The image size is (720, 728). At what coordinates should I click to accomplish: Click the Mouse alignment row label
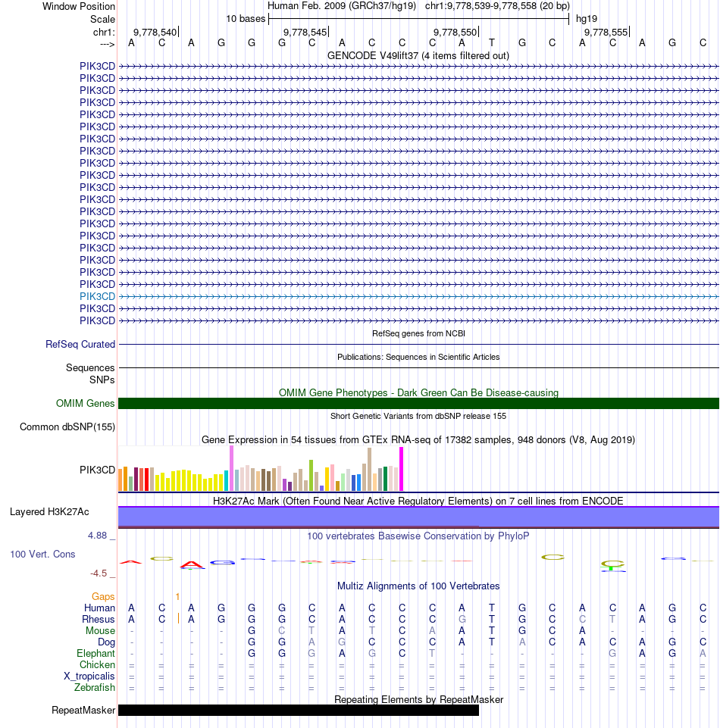[100, 630]
